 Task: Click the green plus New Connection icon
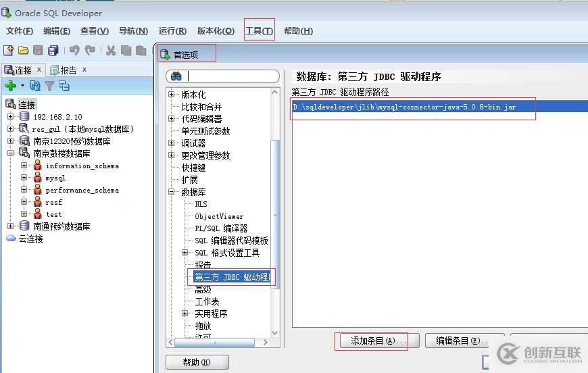(11, 86)
